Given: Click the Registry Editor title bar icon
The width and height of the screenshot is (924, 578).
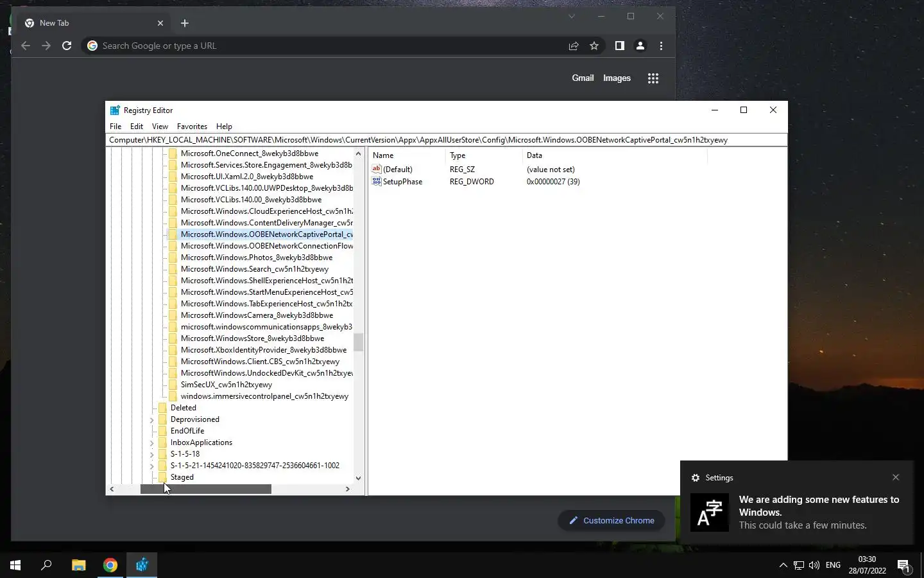Looking at the screenshot, I should pos(115,110).
